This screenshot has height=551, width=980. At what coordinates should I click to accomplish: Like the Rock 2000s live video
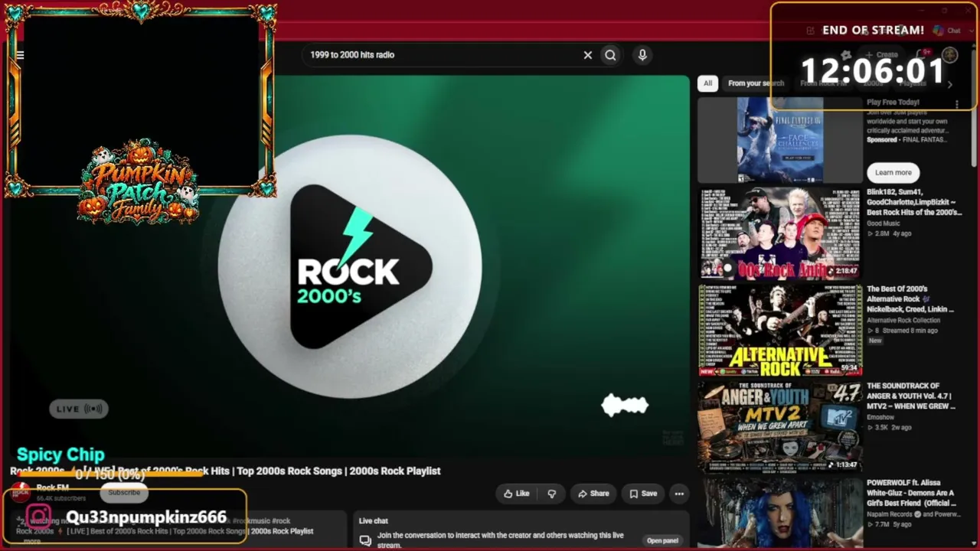pyautogui.click(x=517, y=494)
